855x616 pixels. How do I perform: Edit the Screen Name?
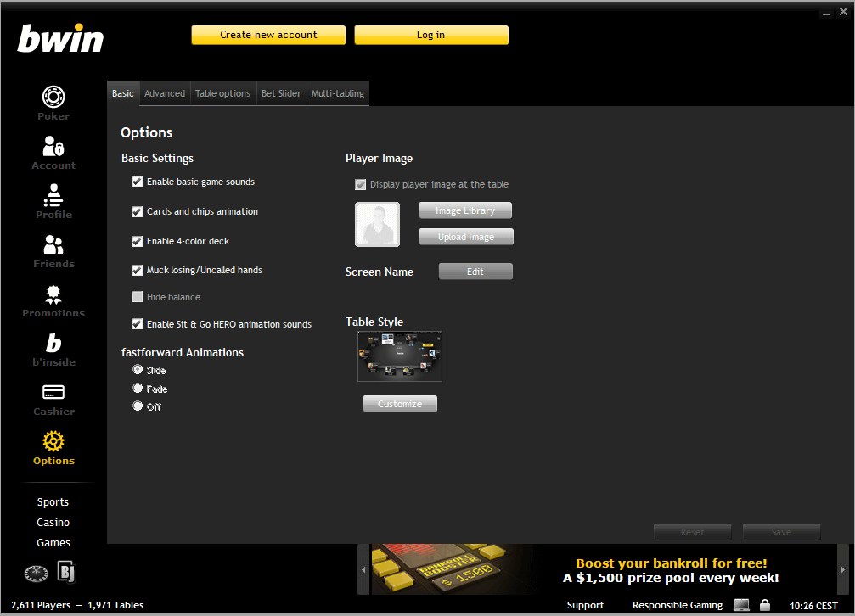(475, 272)
